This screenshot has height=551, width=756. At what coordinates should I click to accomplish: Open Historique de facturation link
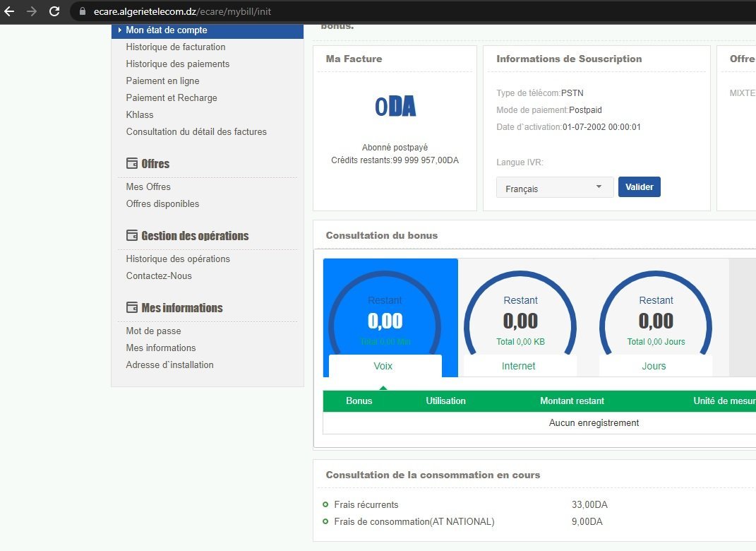(176, 47)
